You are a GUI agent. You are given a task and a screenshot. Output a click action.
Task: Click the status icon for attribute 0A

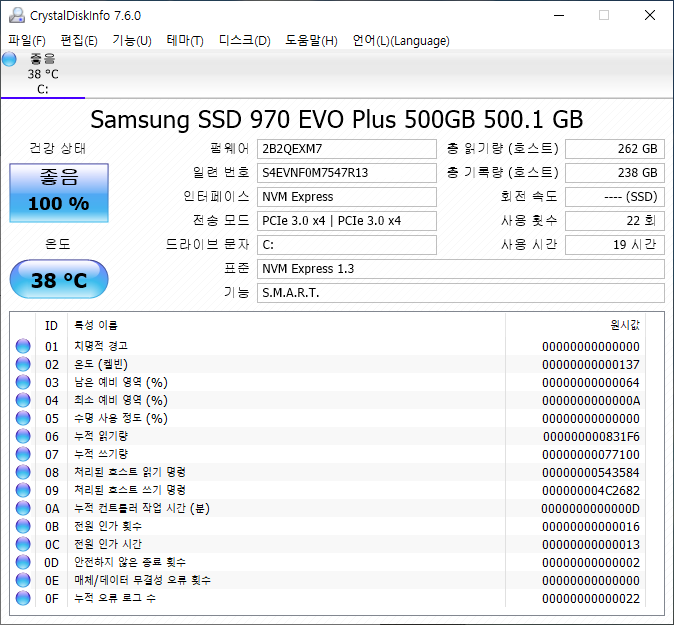(x=23, y=508)
